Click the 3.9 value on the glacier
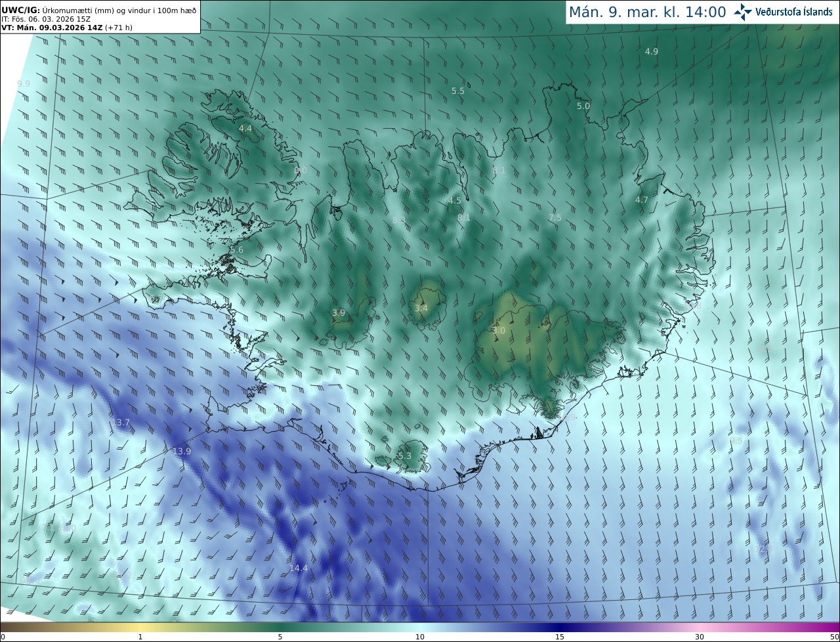This screenshot has height=642, width=840. [339, 312]
